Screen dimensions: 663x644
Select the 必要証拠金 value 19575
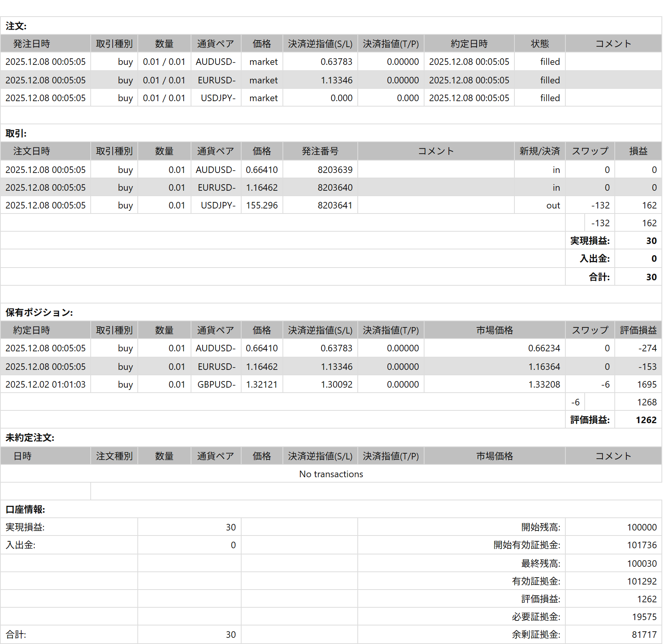[x=644, y=617]
